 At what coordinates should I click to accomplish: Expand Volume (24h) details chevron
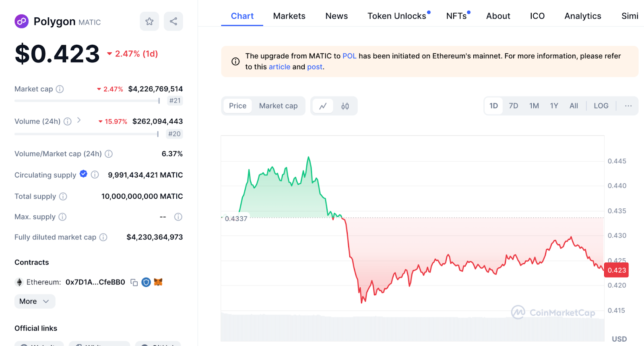click(79, 120)
